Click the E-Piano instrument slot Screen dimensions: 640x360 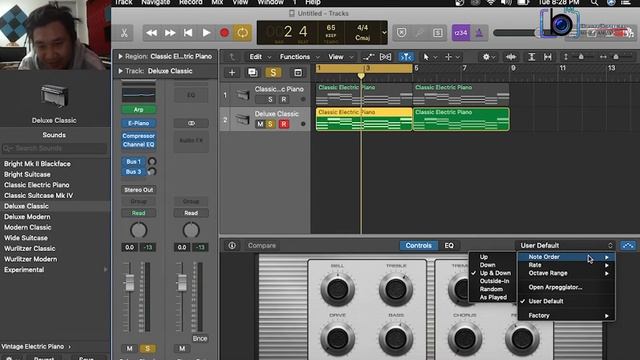pos(138,123)
